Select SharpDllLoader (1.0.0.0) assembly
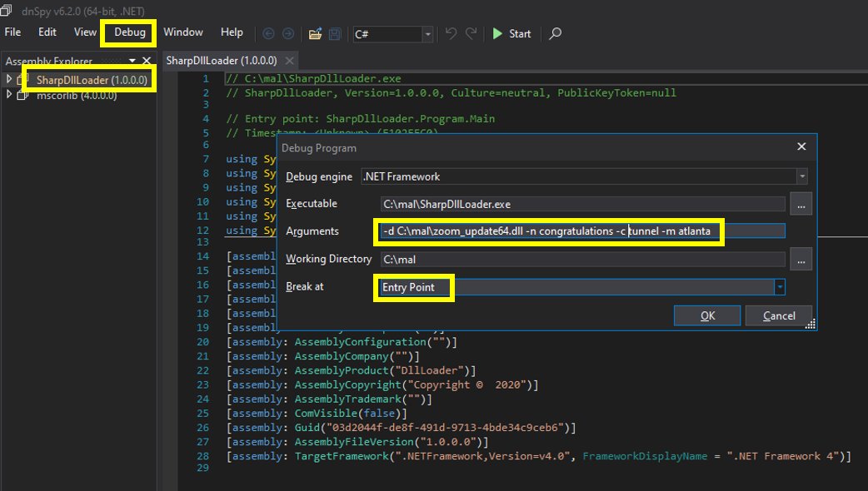The width and height of the screenshot is (868, 491). click(x=92, y=80)
